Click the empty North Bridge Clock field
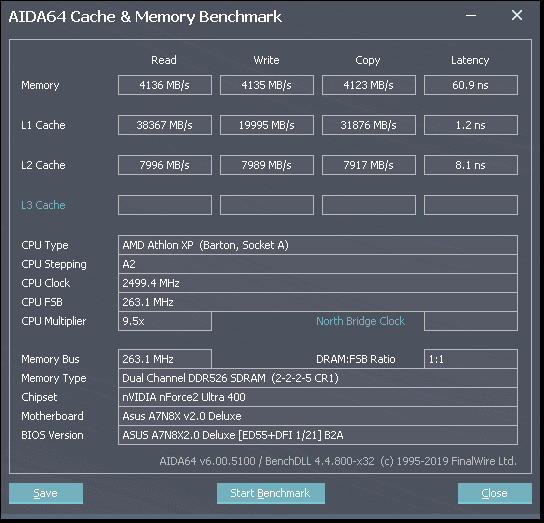 point(471,321)
